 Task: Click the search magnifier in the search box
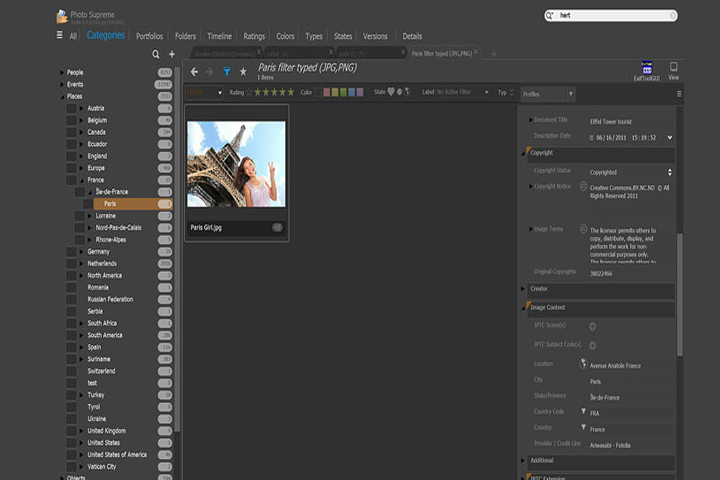(549, 16)
